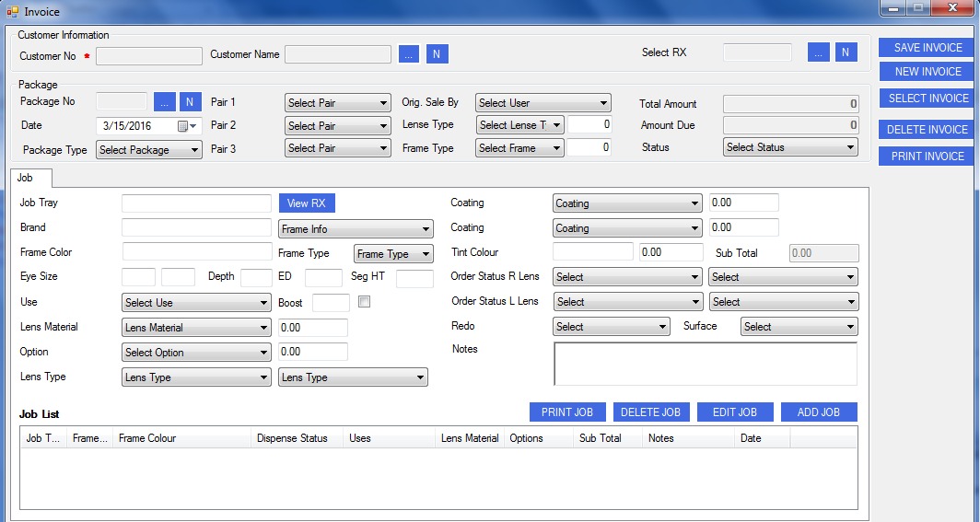The image size is (980, 522).
Task: Click the View RX button
Action: point(307,203)
